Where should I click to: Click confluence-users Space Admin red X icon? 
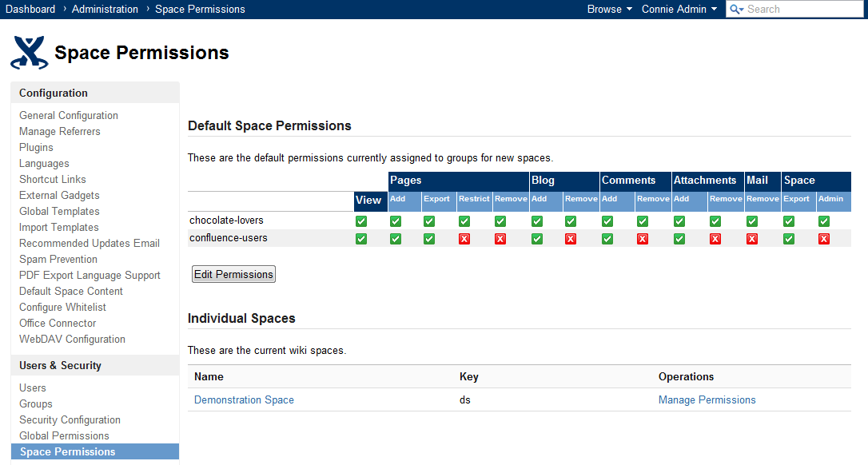[x=824, y=239]
